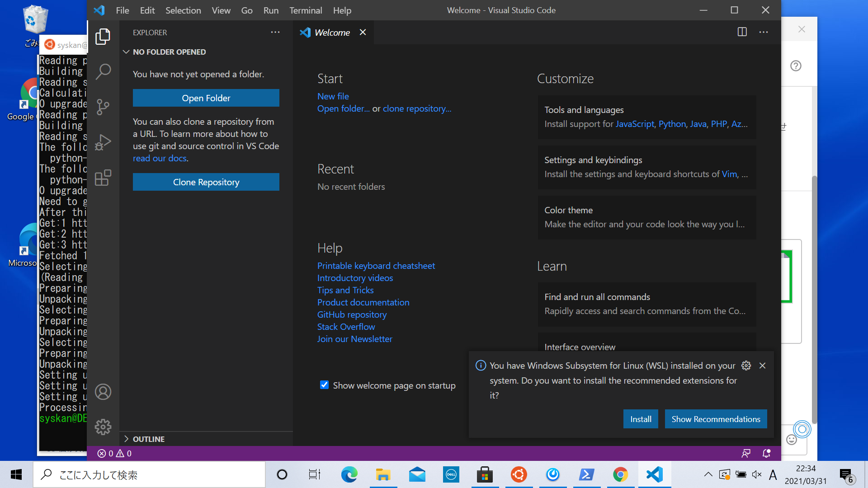Open Stack Overflow link
The width and height of the screenshot is (868, 488).
click(x=346, y=327)
